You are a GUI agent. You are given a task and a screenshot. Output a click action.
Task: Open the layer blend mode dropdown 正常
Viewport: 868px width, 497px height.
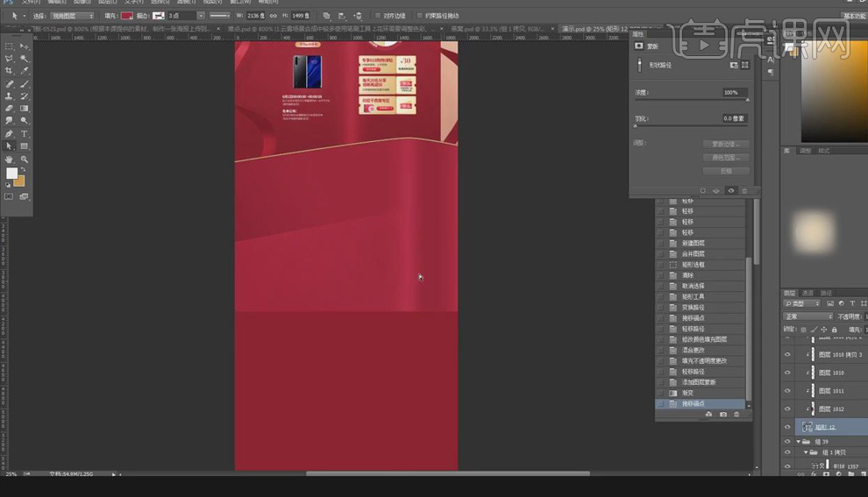click(808, 316)
